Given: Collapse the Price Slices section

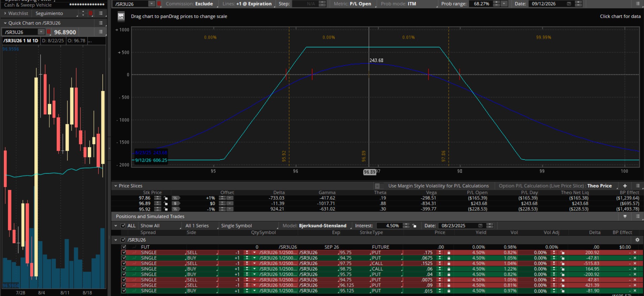Looking at the screenshot, I should point(116,186).
